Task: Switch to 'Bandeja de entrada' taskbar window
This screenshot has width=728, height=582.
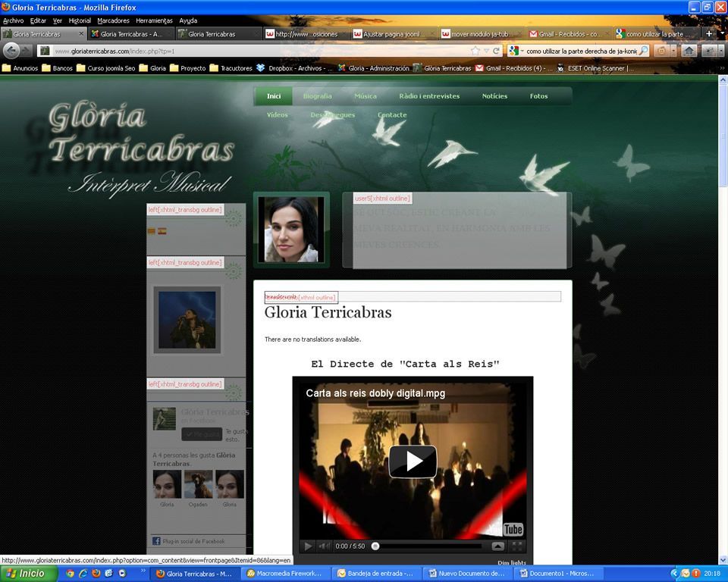Action: [375, 574]
